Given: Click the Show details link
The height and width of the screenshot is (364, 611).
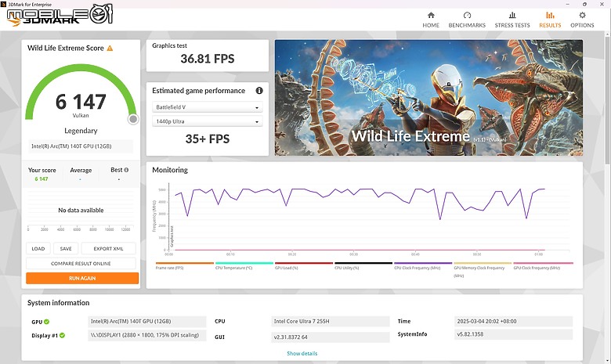Looking at the screenshot, I should point(302,354).
